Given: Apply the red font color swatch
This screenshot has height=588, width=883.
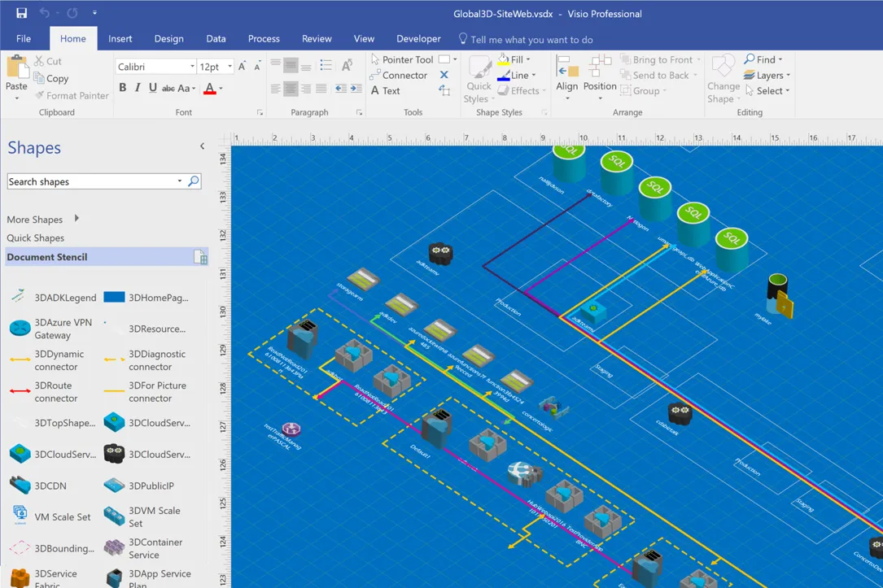Looking at the screenshot, I should click(209, 89).
